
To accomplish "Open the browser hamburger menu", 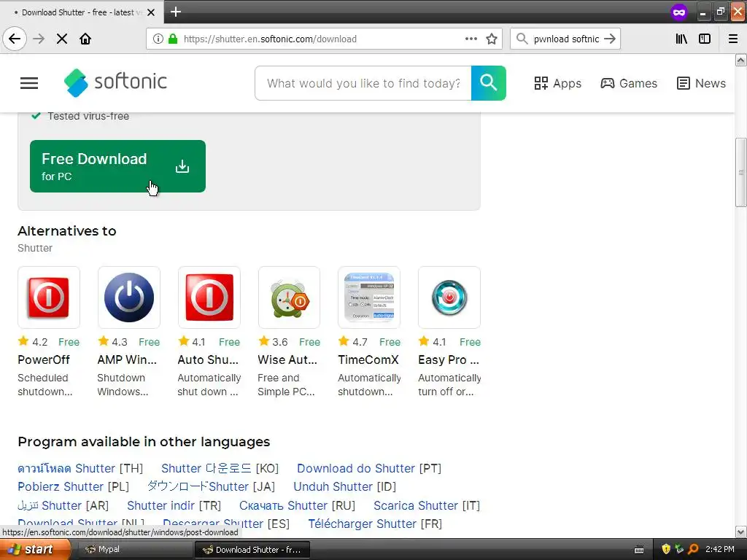I will 733,39.
